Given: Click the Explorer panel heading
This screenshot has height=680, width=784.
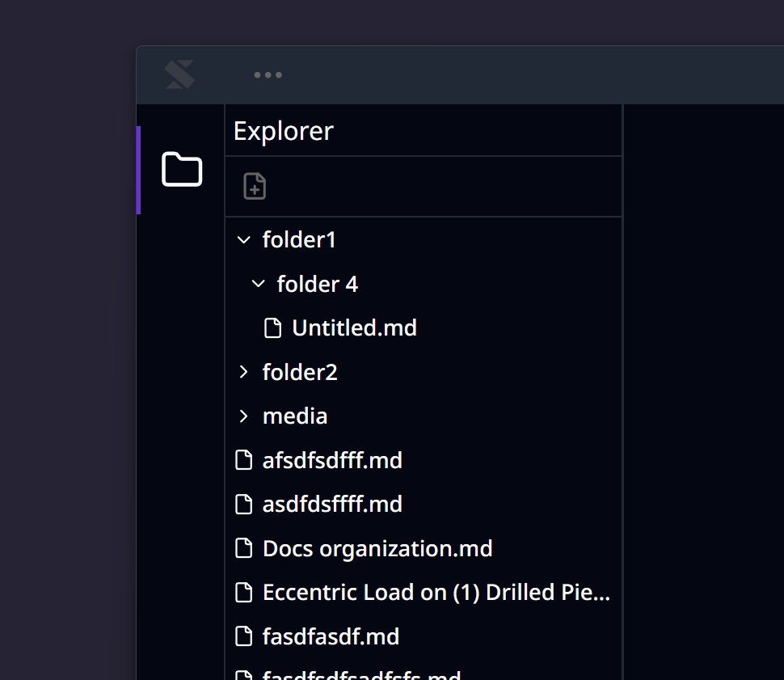Looking at the screenshot, I should (284, 132).
